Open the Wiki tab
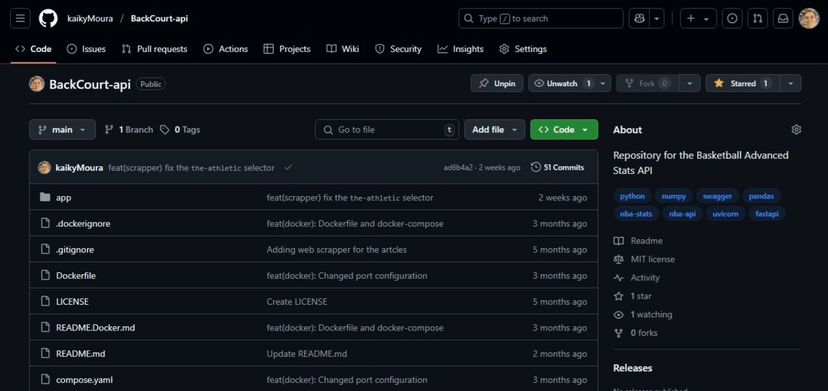The image size is (828, 391). [x=343, y=49]
